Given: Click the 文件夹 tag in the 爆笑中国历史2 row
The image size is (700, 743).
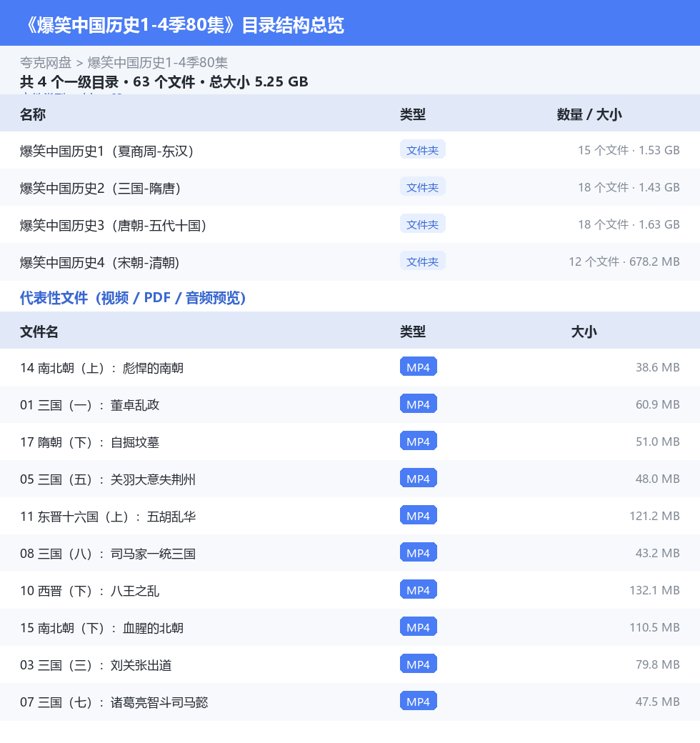Looking at the screenshot, I should point(422,186).
